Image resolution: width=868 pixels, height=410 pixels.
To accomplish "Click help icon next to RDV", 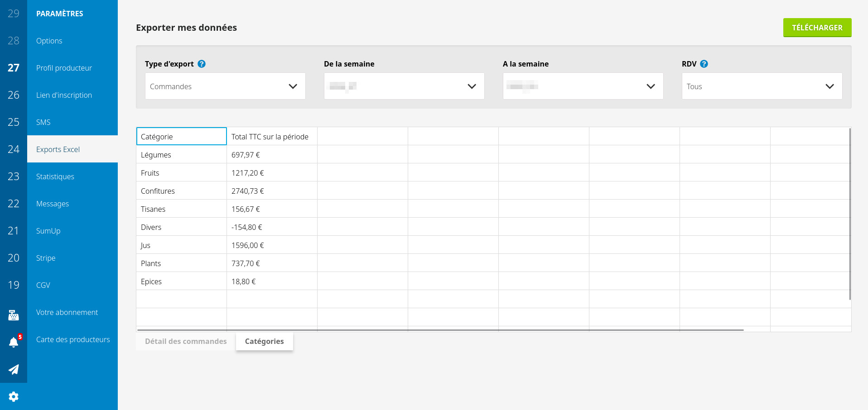I will (704, 64).
